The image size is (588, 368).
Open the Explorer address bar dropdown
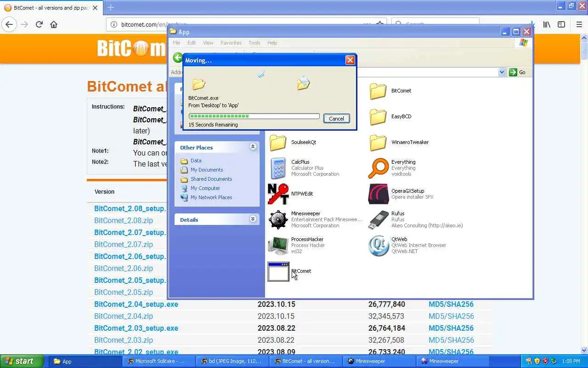pos(502,72)
